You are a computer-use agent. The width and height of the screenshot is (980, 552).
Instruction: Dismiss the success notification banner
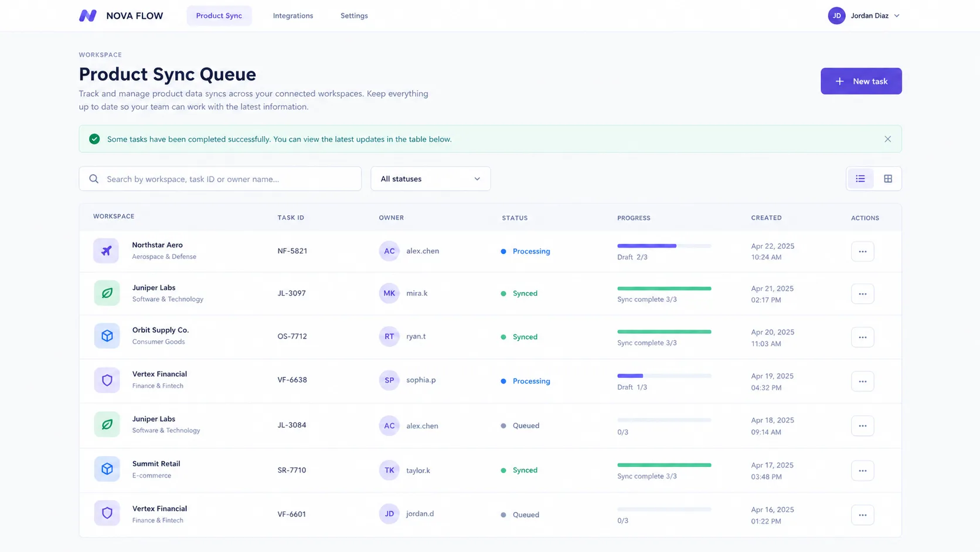tap(887, 139)
